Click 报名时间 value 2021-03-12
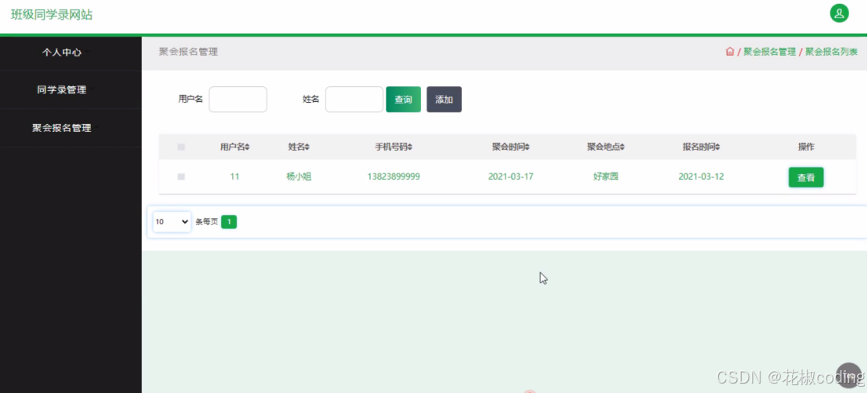 click(x=701, y=176)
